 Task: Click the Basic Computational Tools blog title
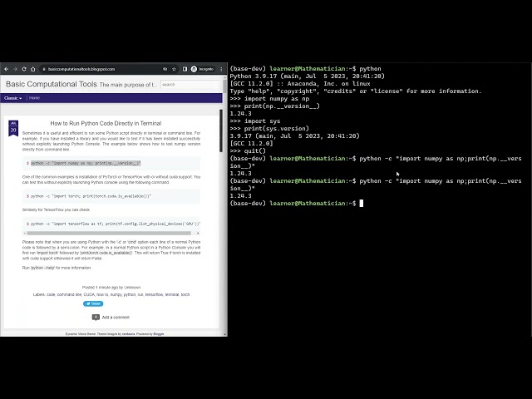pos(52,84)
